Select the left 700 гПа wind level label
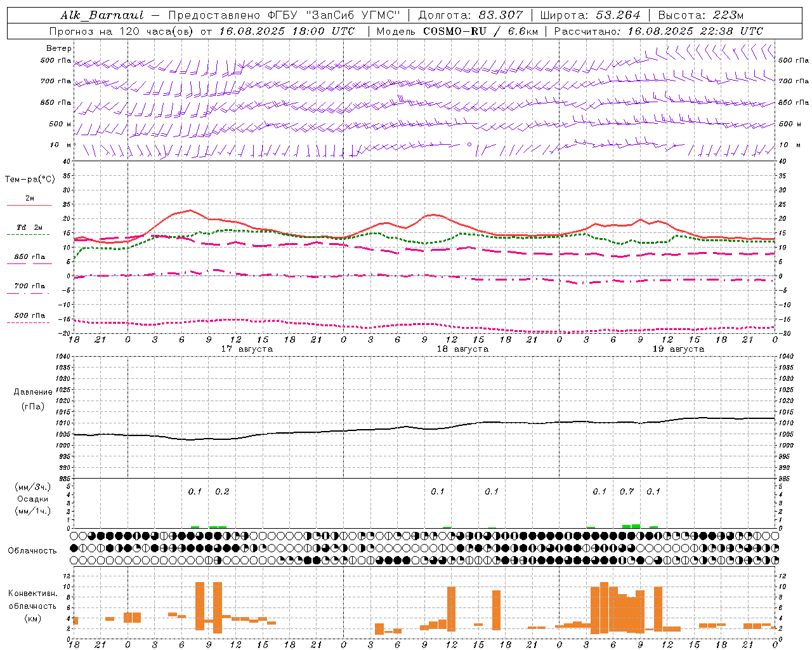This screenshot has width=812, height=650. pos(56,81)
